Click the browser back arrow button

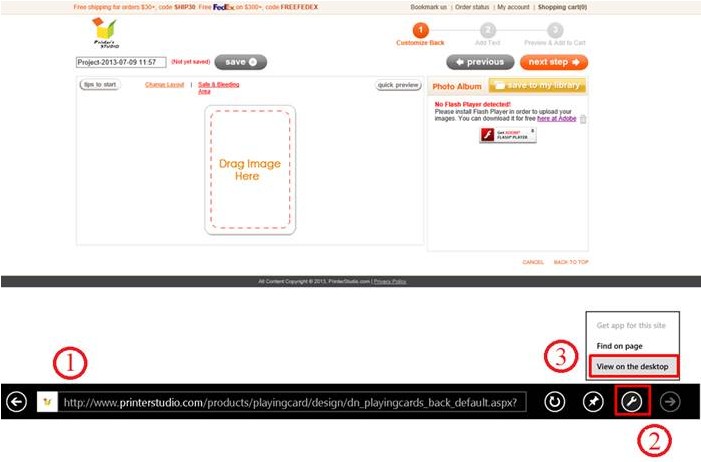(x=16, y=402)
